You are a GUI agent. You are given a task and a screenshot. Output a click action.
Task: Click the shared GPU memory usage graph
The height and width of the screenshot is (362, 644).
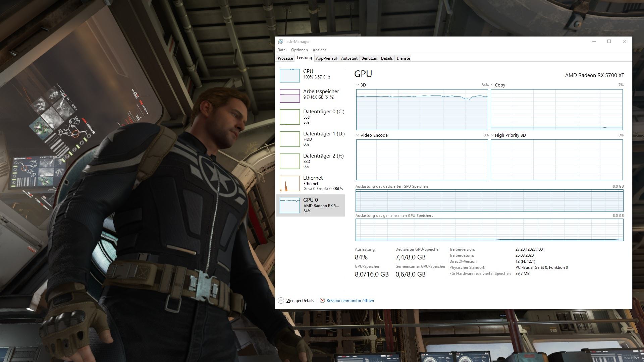[x=489, y=230]
